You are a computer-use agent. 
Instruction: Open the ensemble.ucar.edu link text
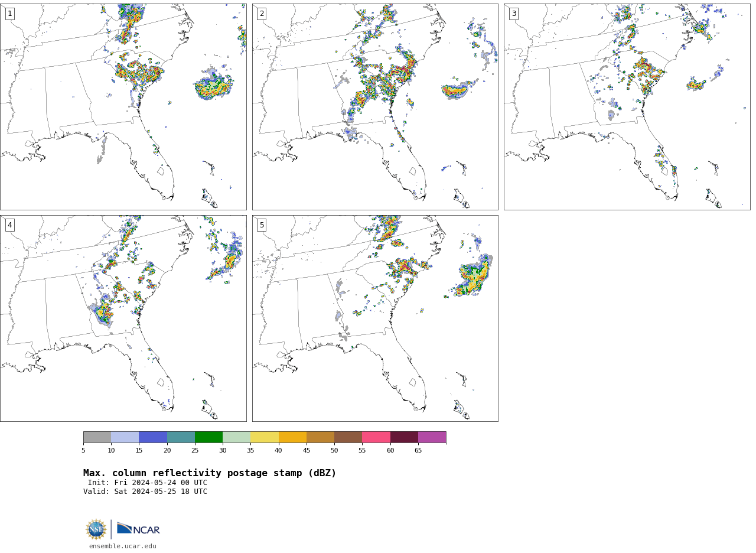[x=123, y=547]
